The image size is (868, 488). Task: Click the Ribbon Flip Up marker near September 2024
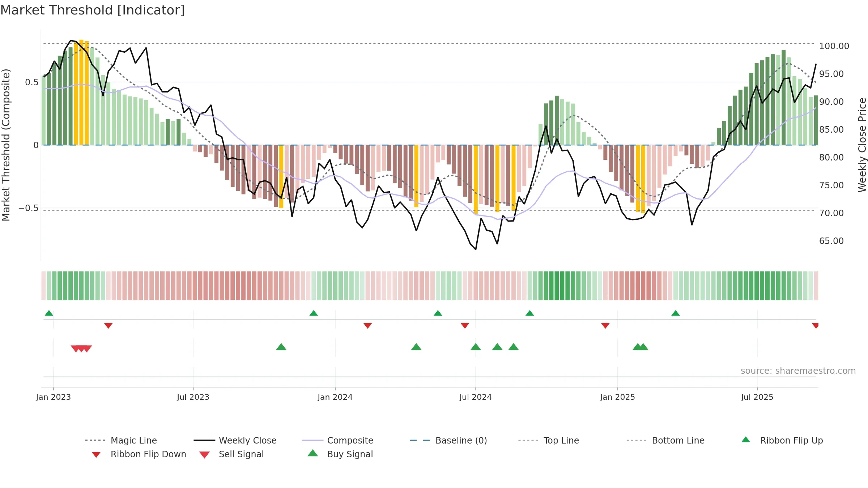tap(530, 313)
